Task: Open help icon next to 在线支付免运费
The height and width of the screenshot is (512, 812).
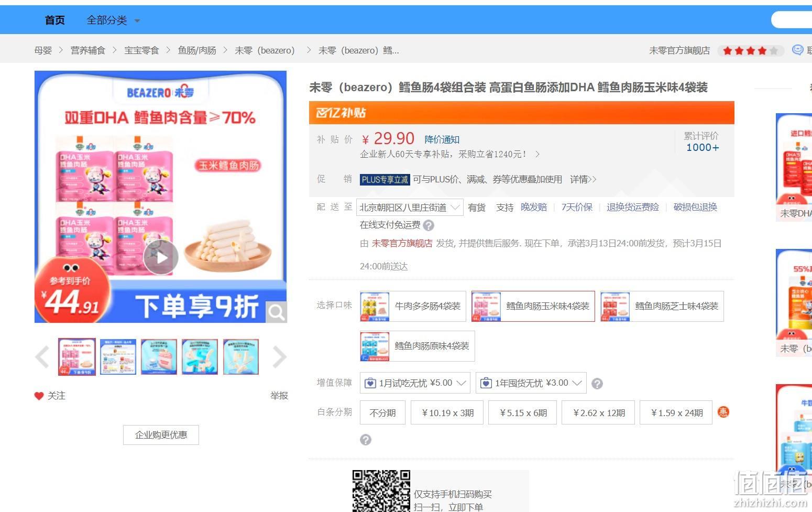Action: pos(429,225)
